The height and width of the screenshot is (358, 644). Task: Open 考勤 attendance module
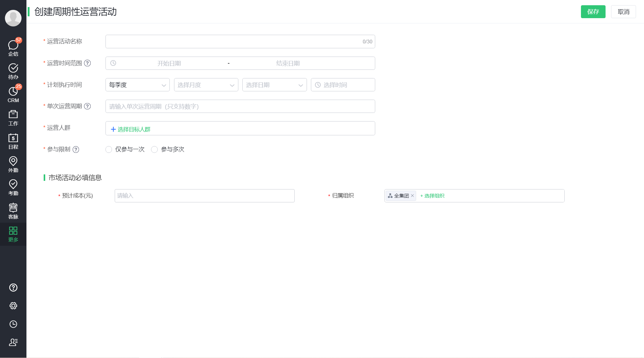pyautogui.click(x=13, y=188)
